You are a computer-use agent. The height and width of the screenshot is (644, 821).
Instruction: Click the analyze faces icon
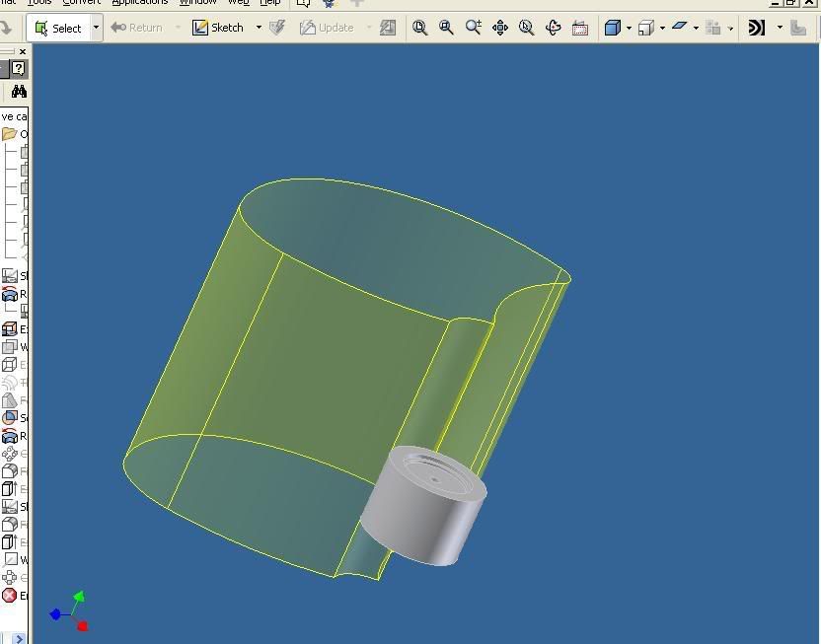757,28
